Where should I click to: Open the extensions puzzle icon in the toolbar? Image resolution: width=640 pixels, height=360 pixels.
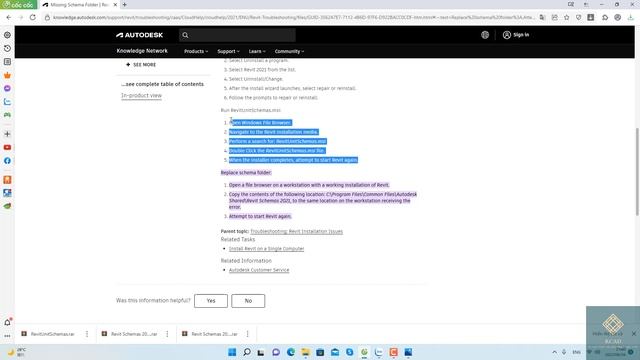tap(605, 18)
